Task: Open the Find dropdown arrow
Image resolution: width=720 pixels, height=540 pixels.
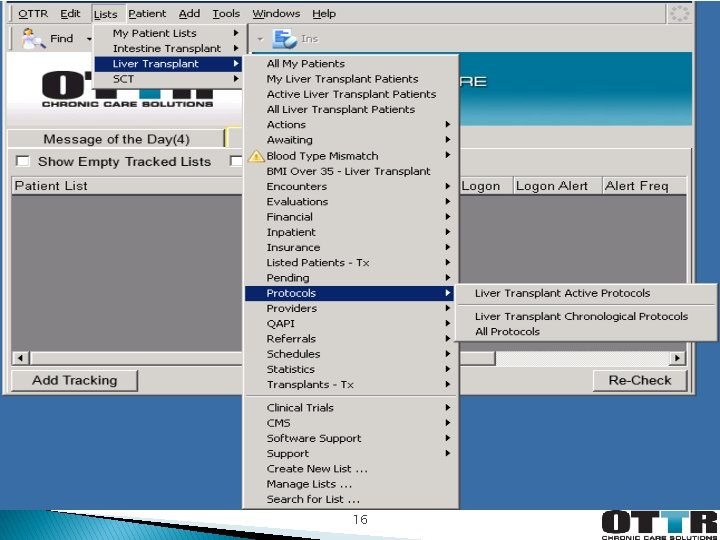Action: [x=89, y=39]
